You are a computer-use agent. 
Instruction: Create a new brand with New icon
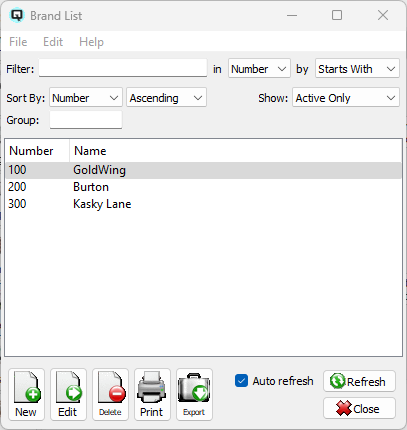click(x=26, y=394)
